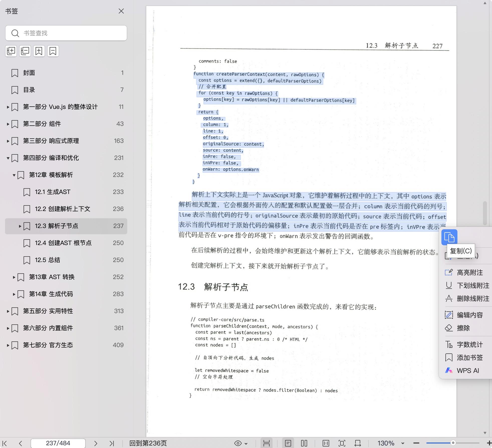Jump to bookmark 12.5 总结
492x448 pixels.
[x=66, y=260]
